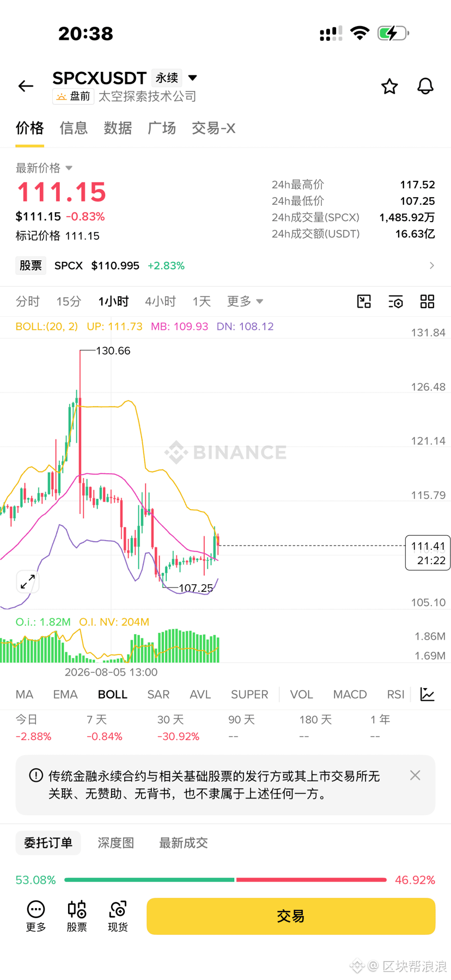Open the 最新价格 price type dropdown
The image size is (451, 980).
point(44,168)
